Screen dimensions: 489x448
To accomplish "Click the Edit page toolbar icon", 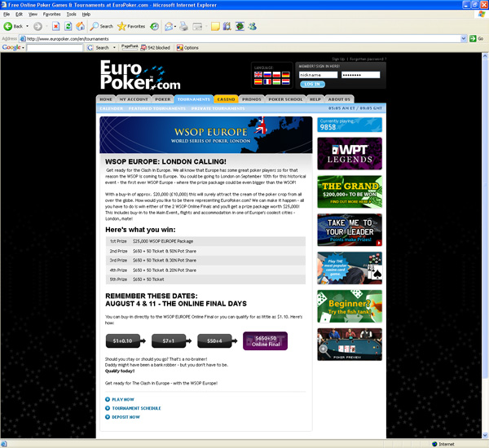I will [x=197, y=27].
